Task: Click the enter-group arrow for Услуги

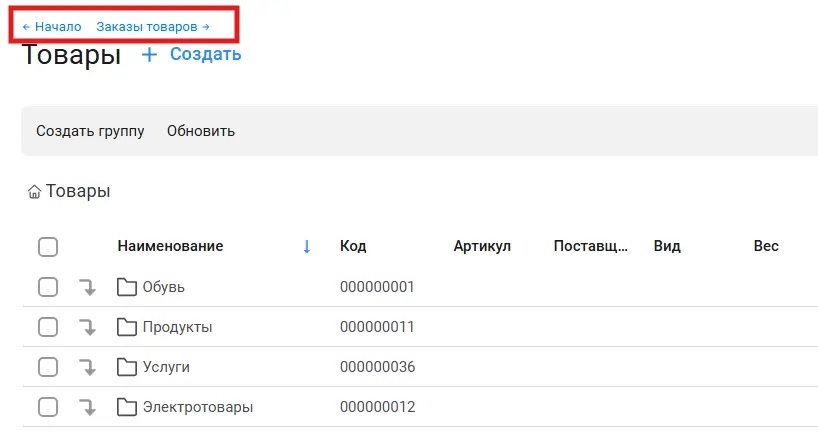Action: tap(87, 368)
